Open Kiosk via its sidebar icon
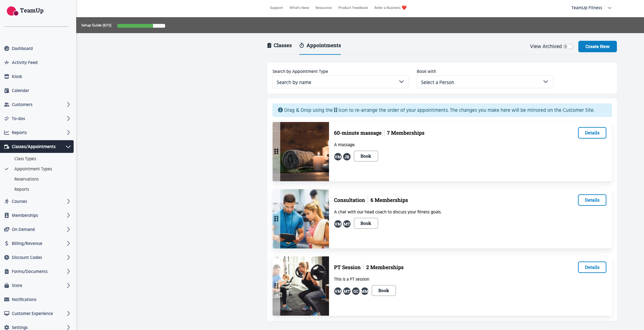Screen dimensions: 644x330 coord(7,76)
